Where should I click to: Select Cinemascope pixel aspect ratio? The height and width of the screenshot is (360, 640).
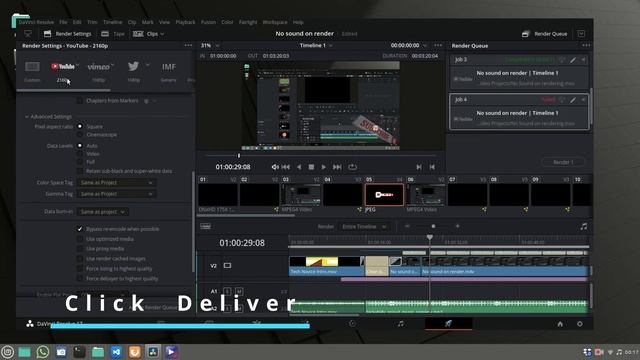80,135
